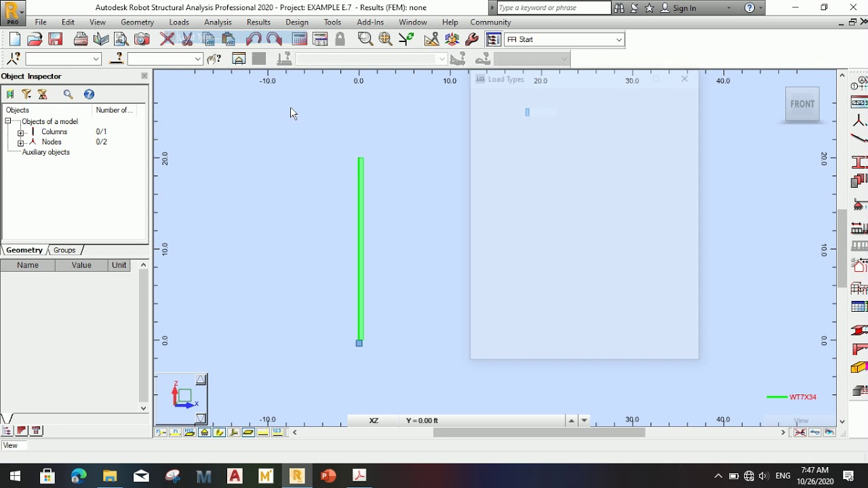Click the Redo arrow icon
This screenshot has height=488, width=868.
coord(274,39)
